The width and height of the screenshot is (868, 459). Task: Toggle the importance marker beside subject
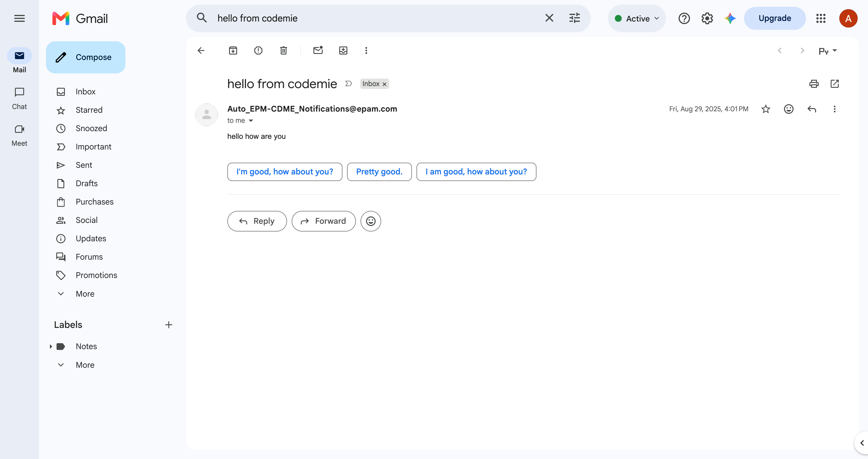pyautogui.click(x=348, y=83)
